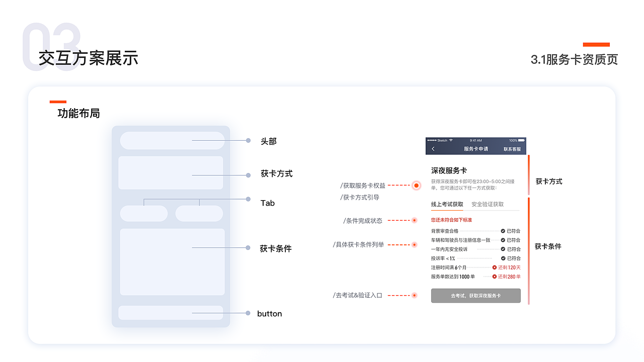Click the 3.1服务卡资质页 heading
Screen dimensions: 644x362
[574, 60]
